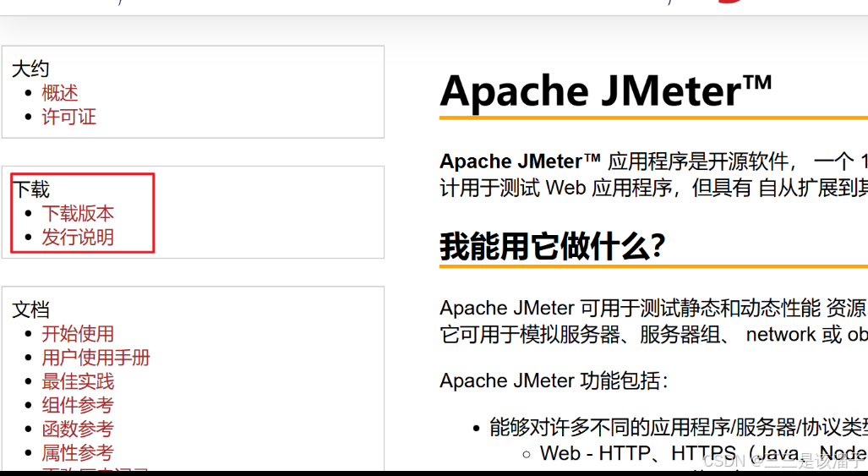
Task: Open the 概述 link
Action: coord(60,93)
